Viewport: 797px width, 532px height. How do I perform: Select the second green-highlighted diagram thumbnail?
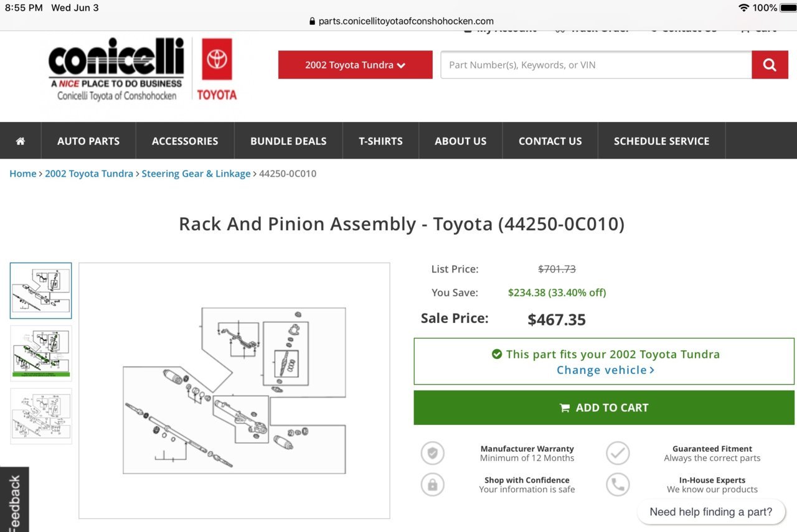(41, 353)
